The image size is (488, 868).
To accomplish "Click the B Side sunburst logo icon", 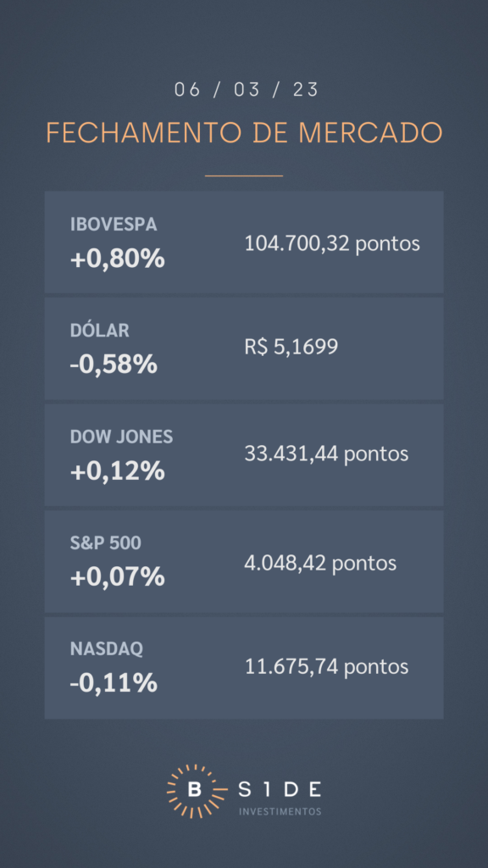I will pyautogui.click(x=196, y=791).
